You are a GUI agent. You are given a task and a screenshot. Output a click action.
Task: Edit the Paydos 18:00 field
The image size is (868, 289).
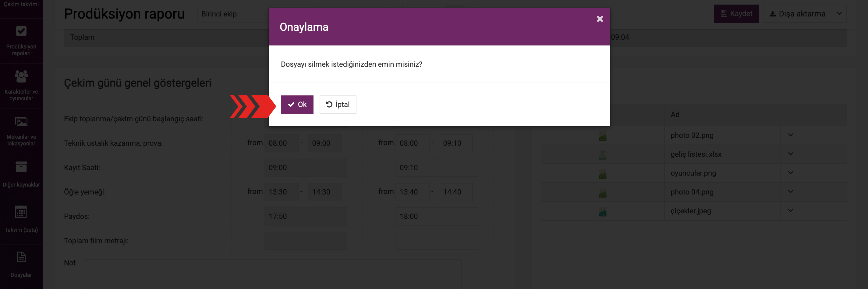pos(437,216)
